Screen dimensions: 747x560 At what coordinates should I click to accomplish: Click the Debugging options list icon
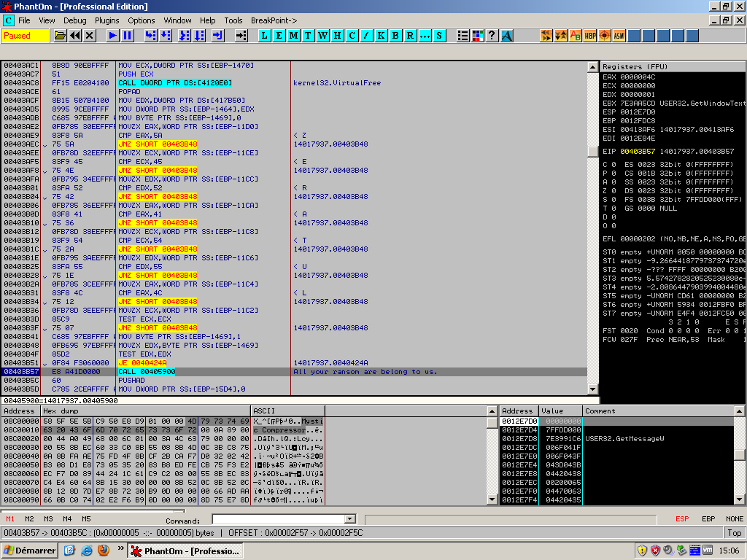[462, 36]
